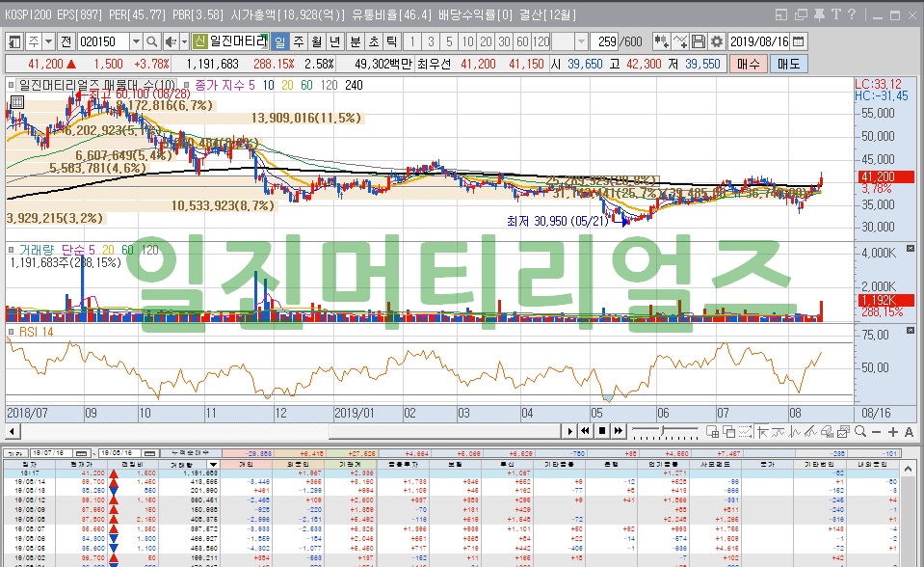Viewport: 924px width, 567px height.
Task: Collapse the RSI panel corner toggle
Action: pos(911,331)
